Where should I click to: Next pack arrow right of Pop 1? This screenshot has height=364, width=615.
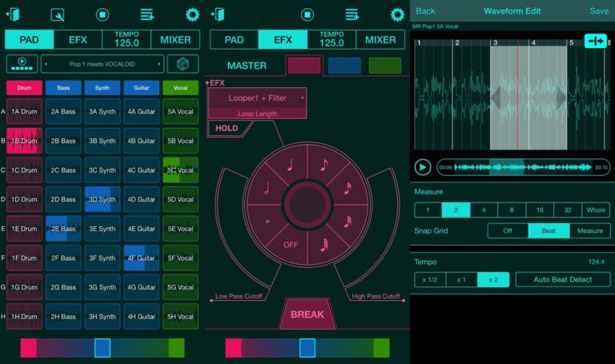tap(159, 64)
